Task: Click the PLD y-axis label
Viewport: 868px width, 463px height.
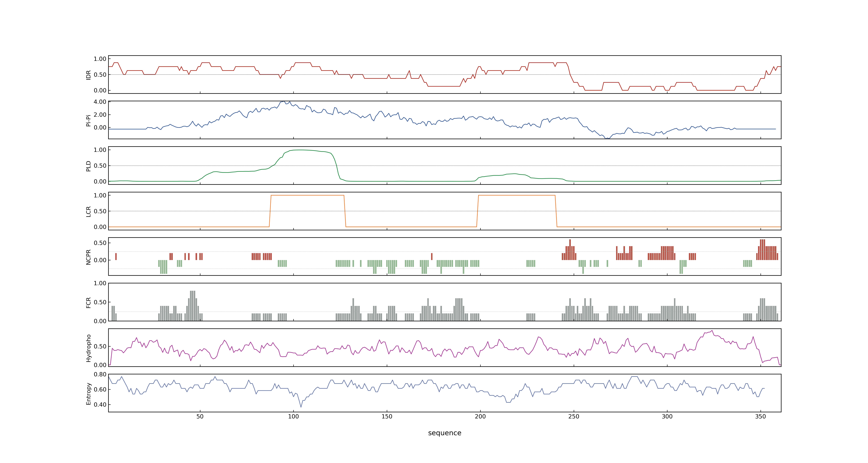Action: [88, 166]
